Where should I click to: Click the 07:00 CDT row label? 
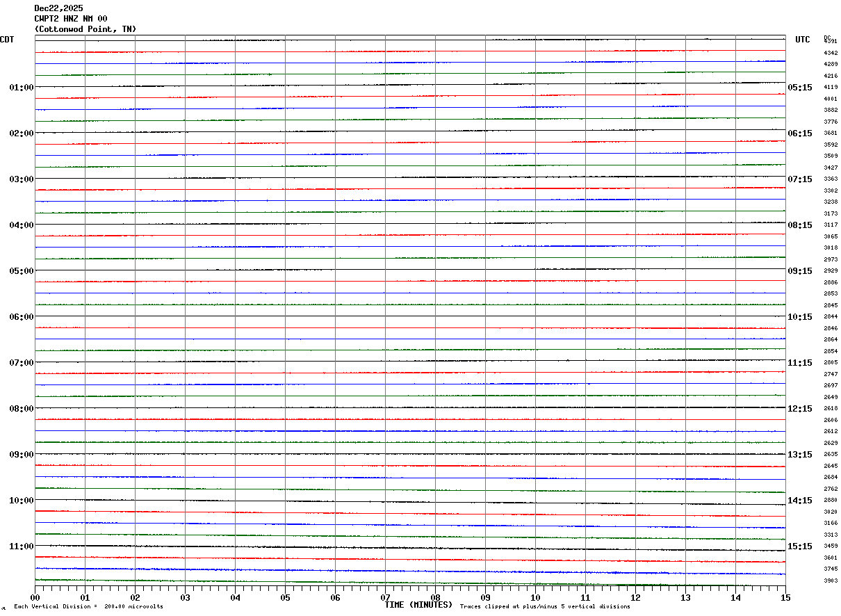click(22, 363)
